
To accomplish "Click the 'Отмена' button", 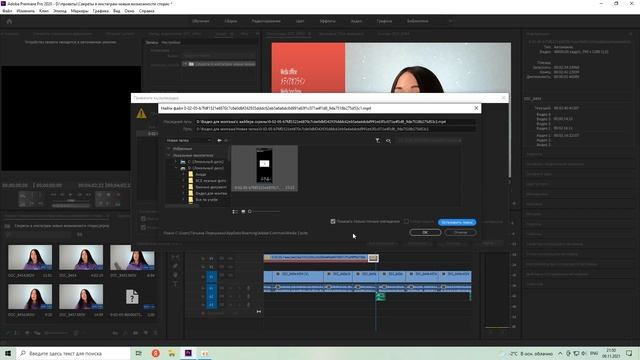I will tap(460, 232).
